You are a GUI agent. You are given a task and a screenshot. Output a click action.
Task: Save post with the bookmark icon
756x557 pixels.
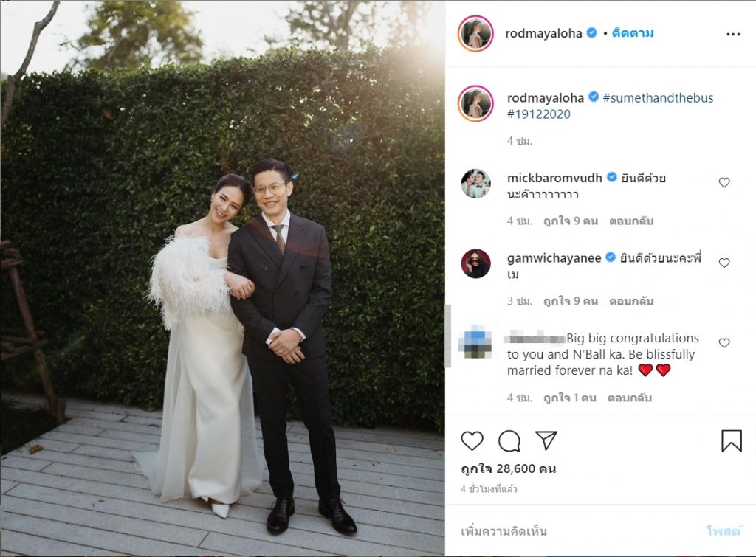(732, 441)
